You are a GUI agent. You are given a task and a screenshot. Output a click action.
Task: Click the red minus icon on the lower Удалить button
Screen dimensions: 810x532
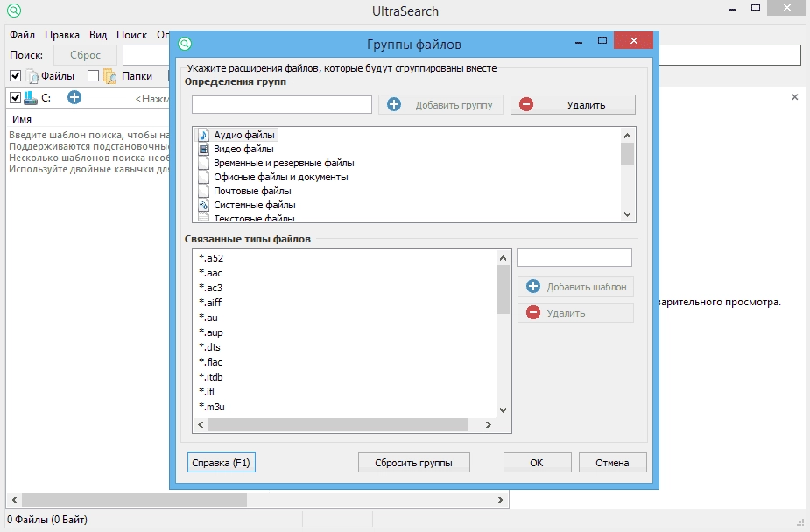(x=533, y=312)
